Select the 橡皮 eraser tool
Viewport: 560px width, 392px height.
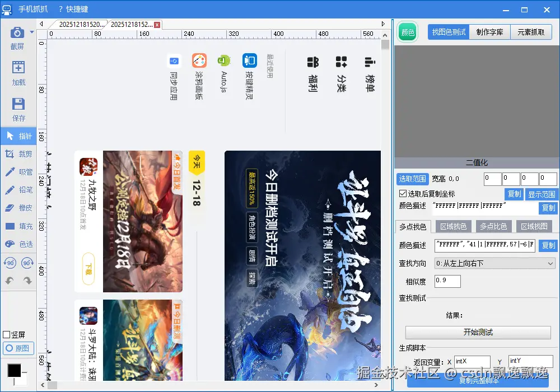pos(18,208)
